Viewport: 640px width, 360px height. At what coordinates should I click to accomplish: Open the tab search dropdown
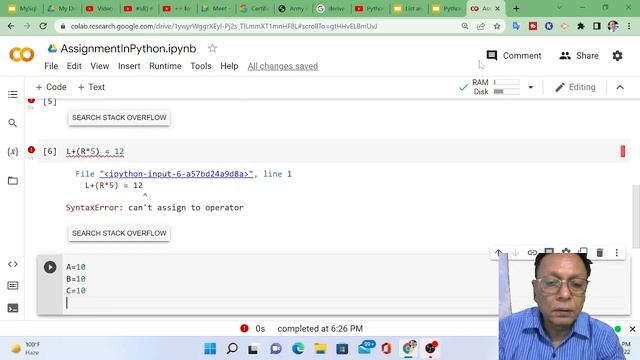tap(559, 8)
